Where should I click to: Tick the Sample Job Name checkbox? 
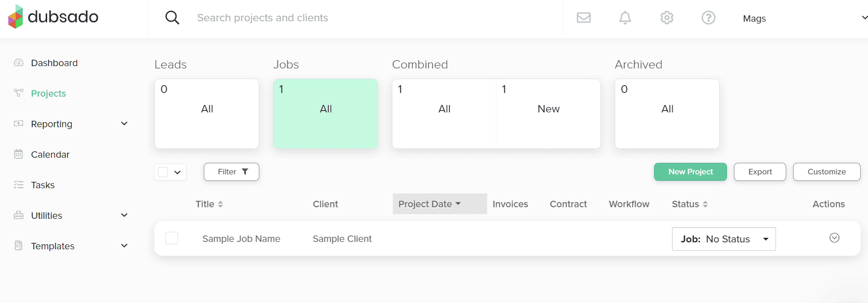pos(171,238)
